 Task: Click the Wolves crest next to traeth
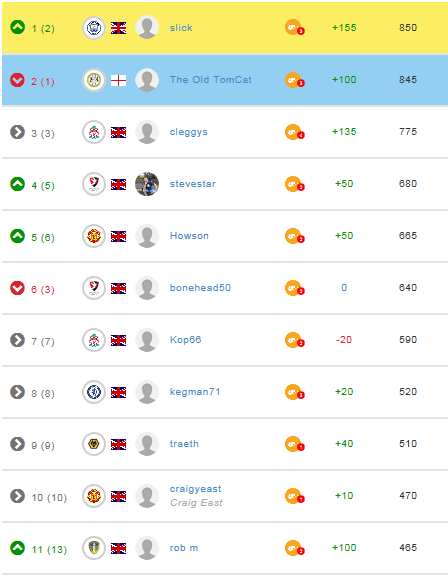pyautogui.click(x=94, y=444)
